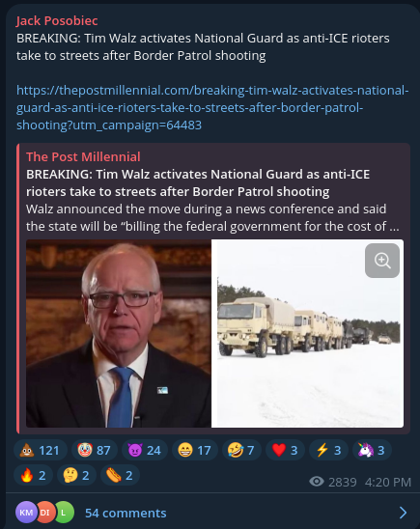
Task: Click The Post Millennial preview title
Action: (x=198, y=182)
